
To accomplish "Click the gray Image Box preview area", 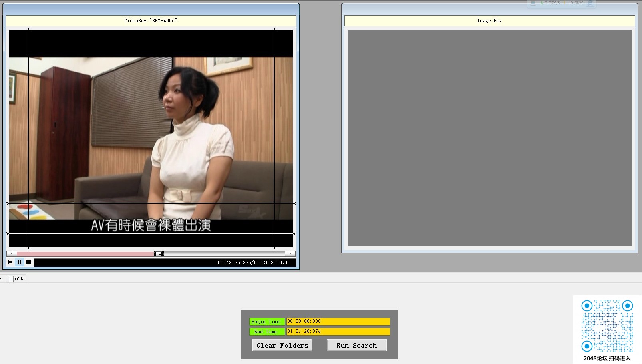I will (490, 138).
